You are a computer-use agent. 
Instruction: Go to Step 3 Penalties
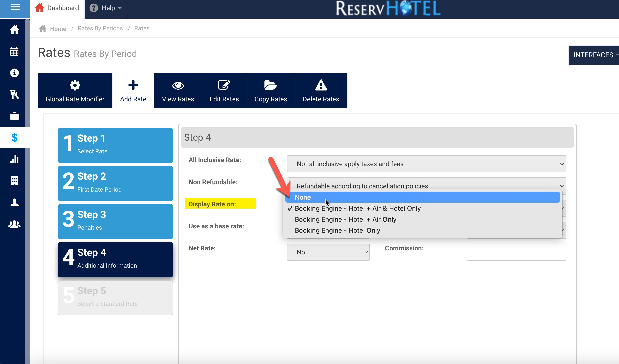click(115, 221)
